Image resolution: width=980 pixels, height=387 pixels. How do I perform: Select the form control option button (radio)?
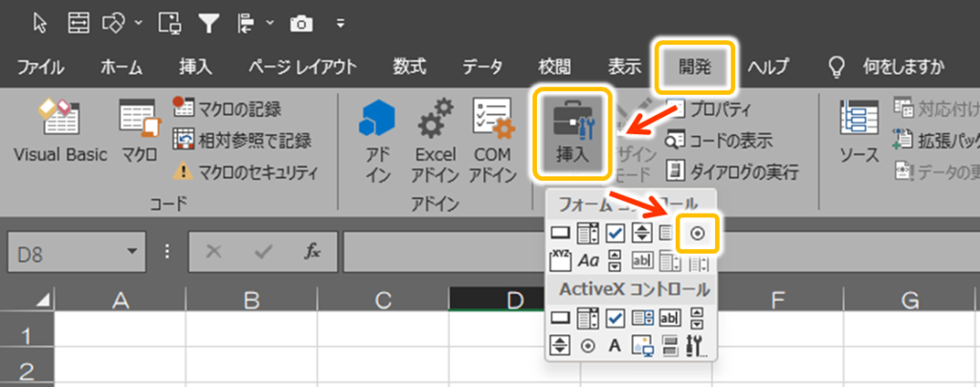(698, 233)
